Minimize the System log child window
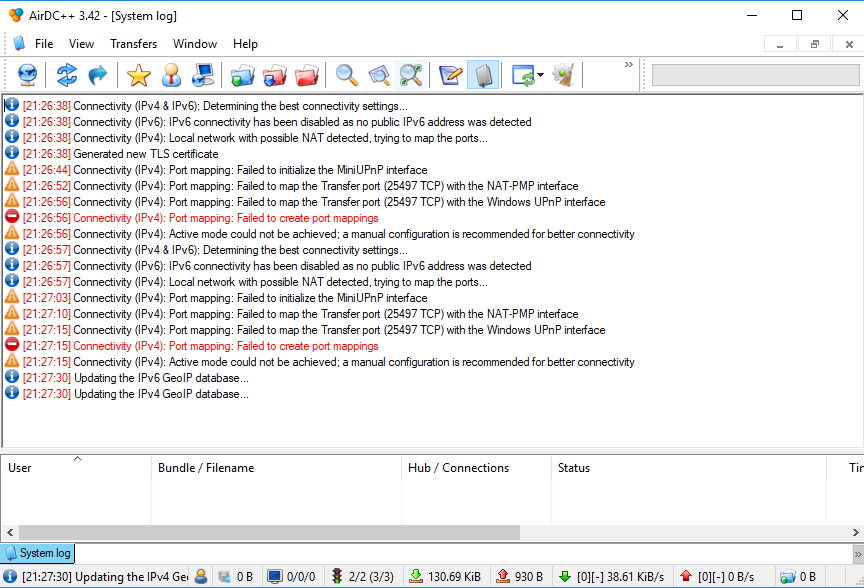 coord(780,44)
